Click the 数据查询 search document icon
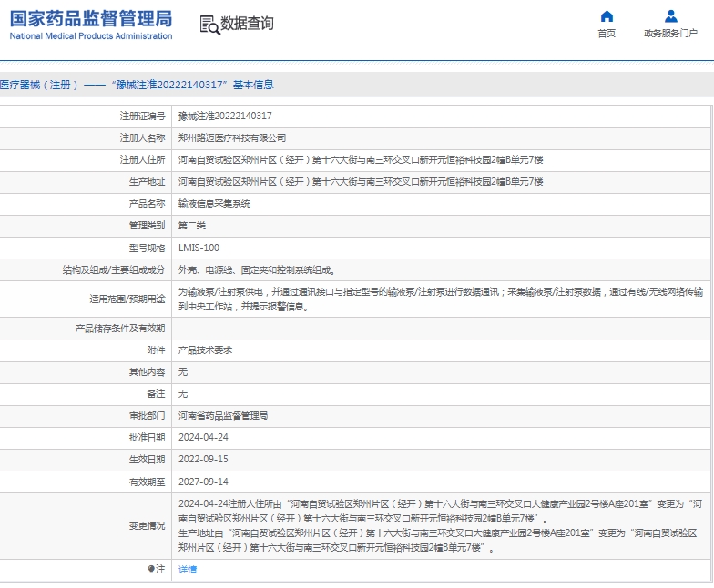The image size is (714, 588). click(209, 25)
